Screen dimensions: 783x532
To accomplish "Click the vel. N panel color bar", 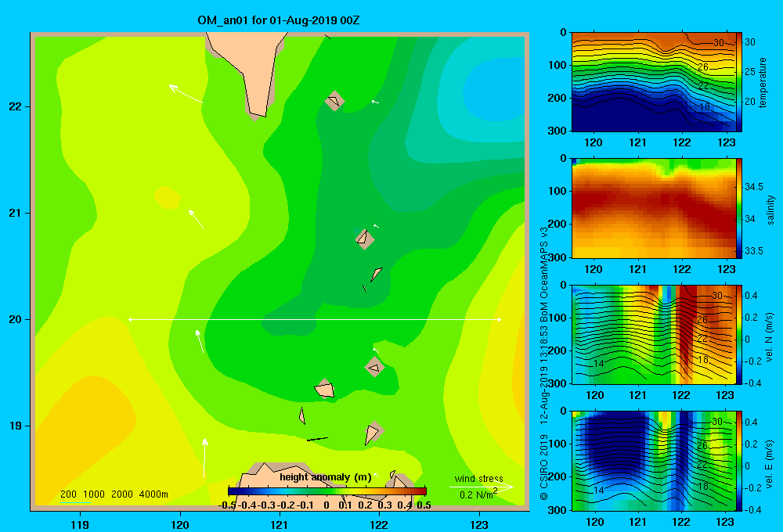I will click(739, 334).
